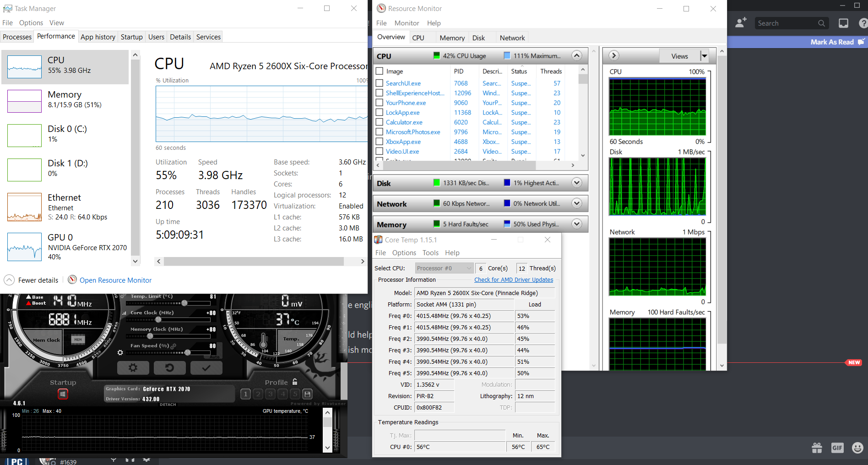Image resolution: width=868 pixels, height=465 pixels.
Task: Select Afterburner profile slot 3
Action: click(x=271, y=394)
